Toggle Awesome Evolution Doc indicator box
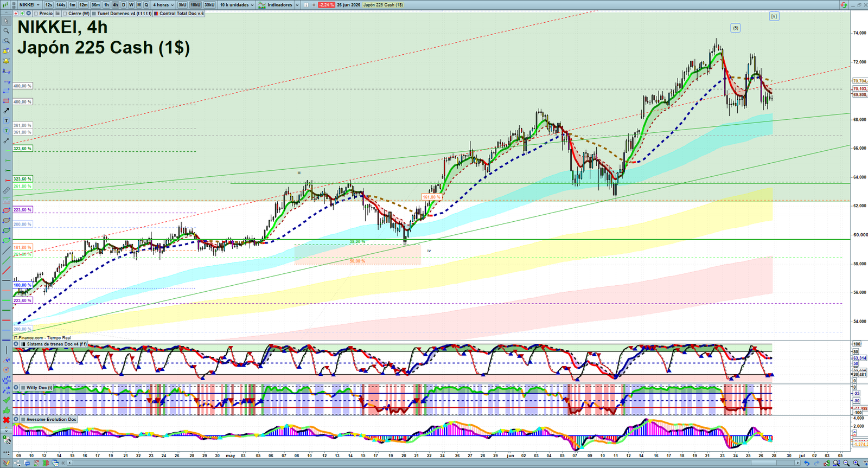 point(23,419)
